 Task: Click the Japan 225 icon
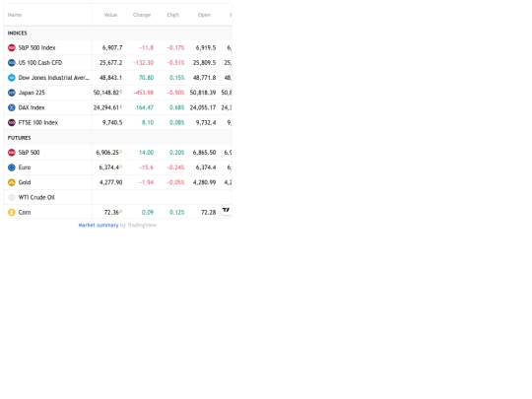pos(12,93)
